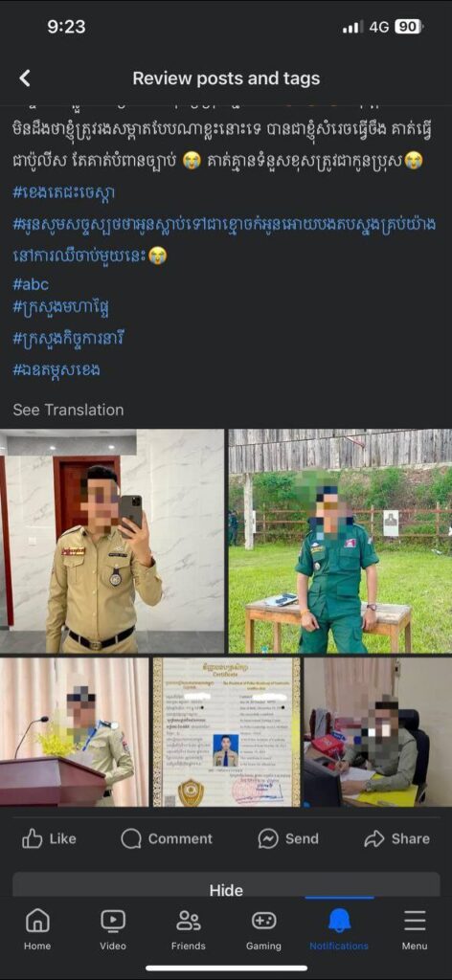Share the post with arrow icon
The width and height of the screenshot is (452, 980).
[373, 838]
